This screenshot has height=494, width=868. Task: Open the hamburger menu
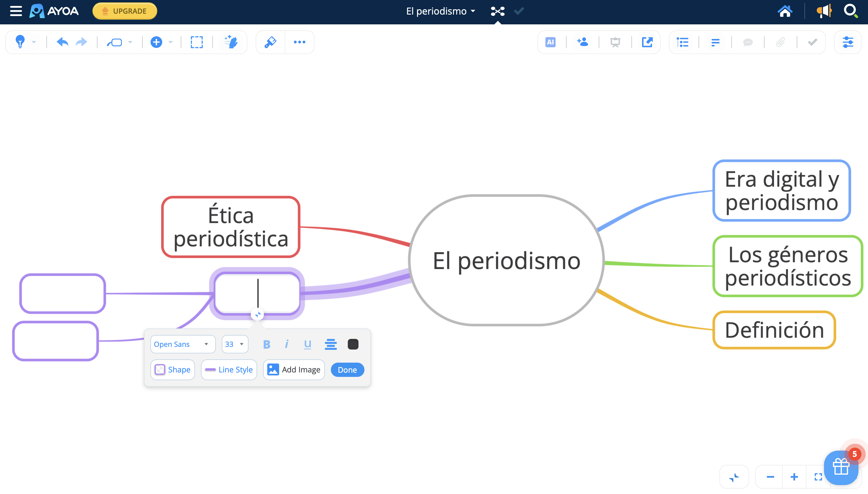pos(16,11)
